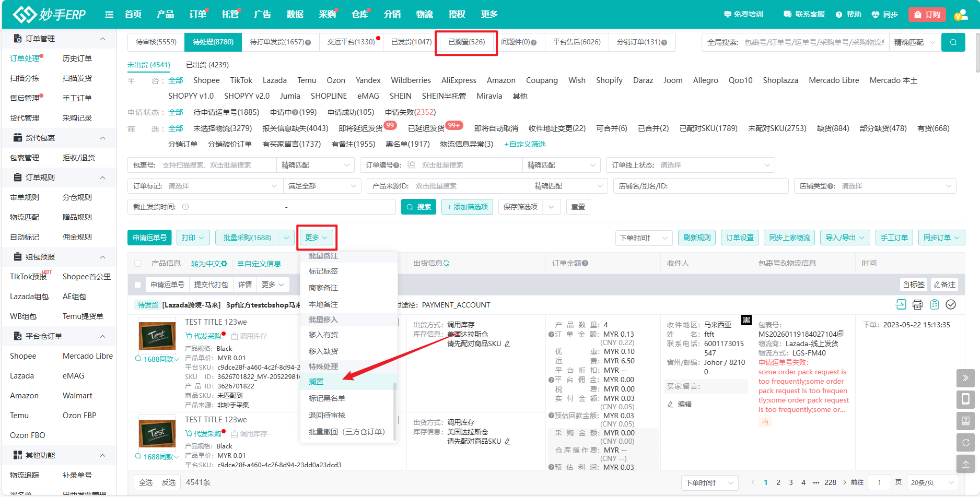Viewport: 980px width, 497px height.
Task: Click the dropdown menu scrollbar
Action: 395,411
